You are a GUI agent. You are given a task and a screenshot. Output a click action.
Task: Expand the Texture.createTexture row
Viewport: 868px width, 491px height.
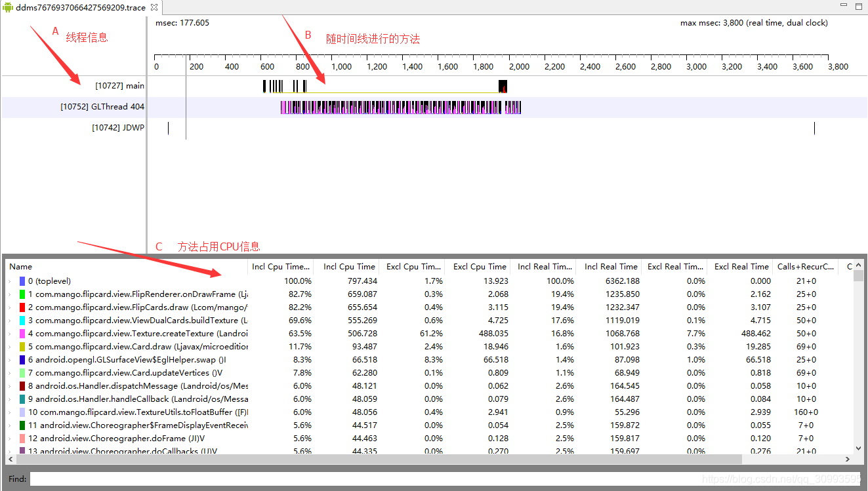tap(10, 334)
